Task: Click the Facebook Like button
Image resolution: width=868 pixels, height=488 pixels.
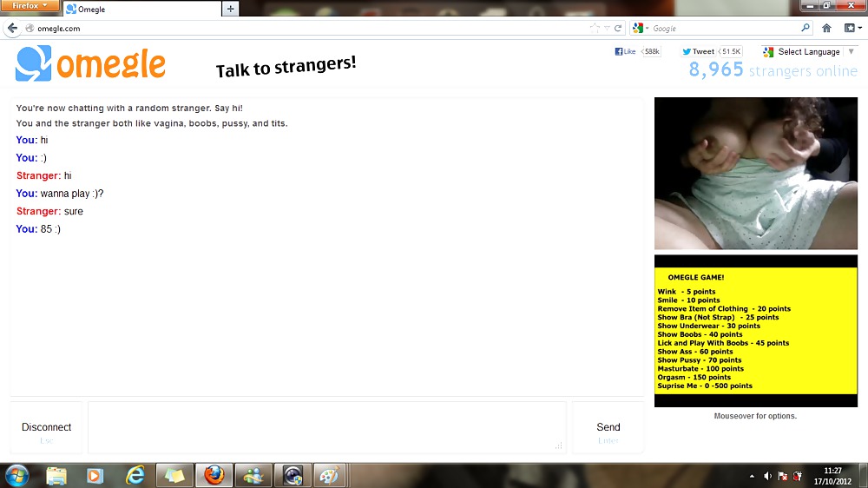Action: coord(627,52)
